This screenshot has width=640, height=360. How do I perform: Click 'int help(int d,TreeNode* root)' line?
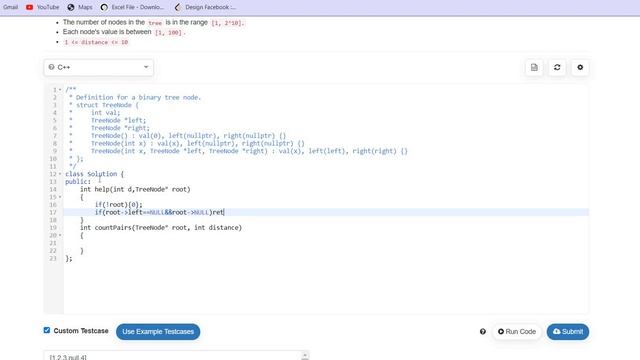click(x=135, y=189)
